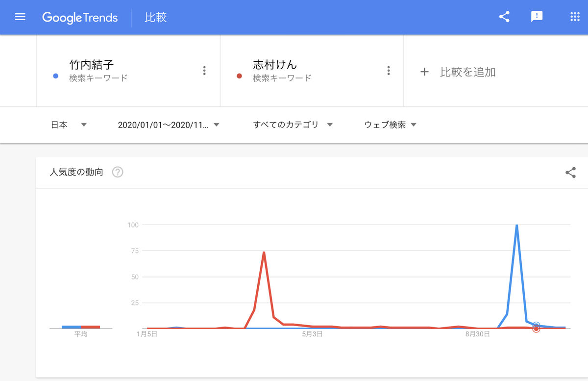Image resolution: width=588 pixels, height=381 pixels.
Task: Click the 25 y-axis label
Action: tap(135, 303)
